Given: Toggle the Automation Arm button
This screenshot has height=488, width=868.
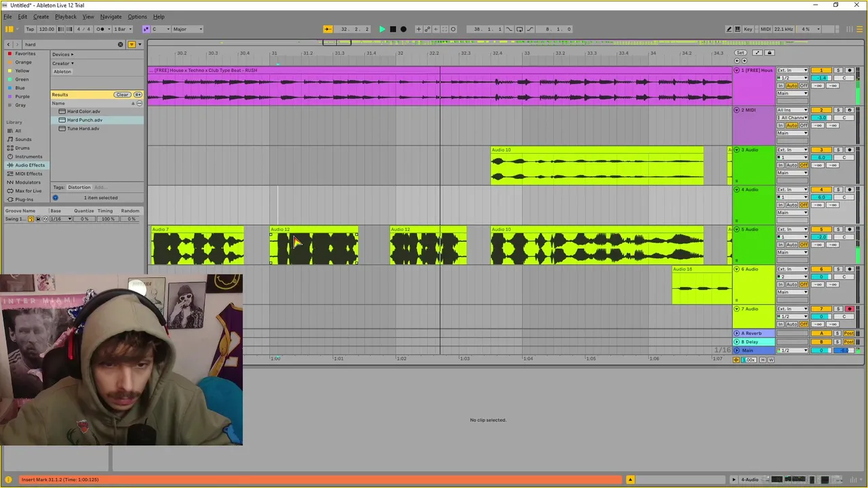Looking at the screenshot, I should (427, 29).
